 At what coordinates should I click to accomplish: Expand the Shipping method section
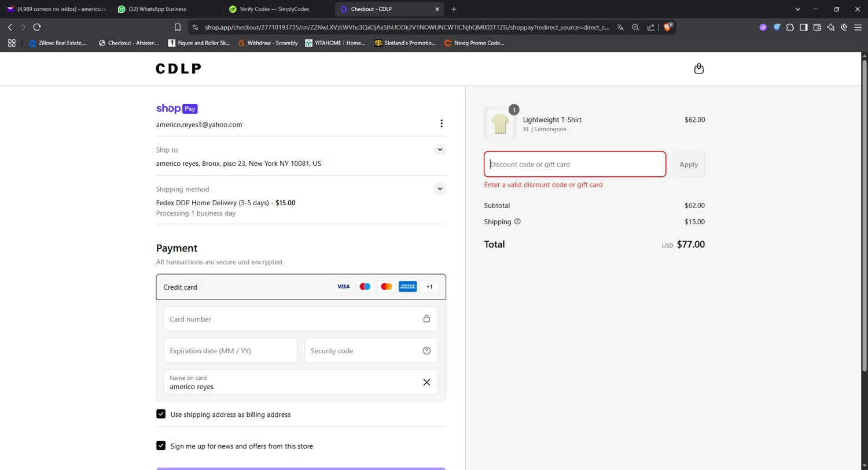(440, 189)
